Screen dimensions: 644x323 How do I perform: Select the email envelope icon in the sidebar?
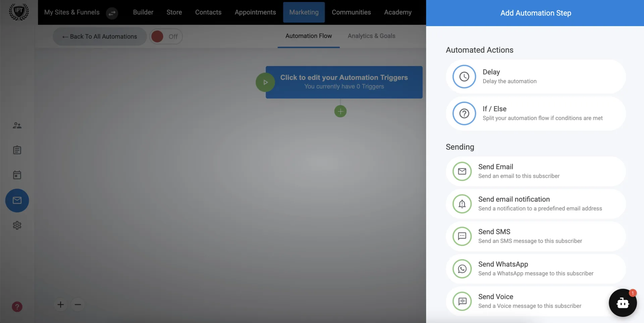(x=17, y=200)
